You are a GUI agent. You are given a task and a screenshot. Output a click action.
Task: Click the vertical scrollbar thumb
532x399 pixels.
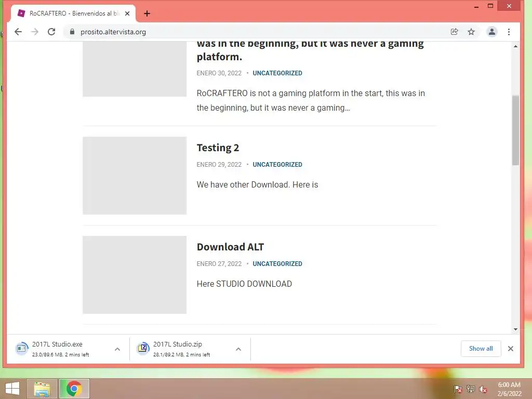coord(515,130)
